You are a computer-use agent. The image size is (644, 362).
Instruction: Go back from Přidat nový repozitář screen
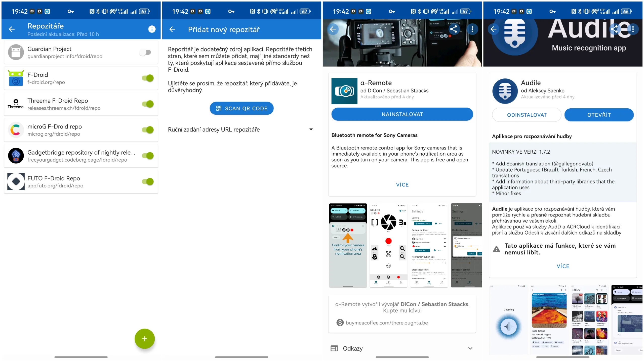172,29
